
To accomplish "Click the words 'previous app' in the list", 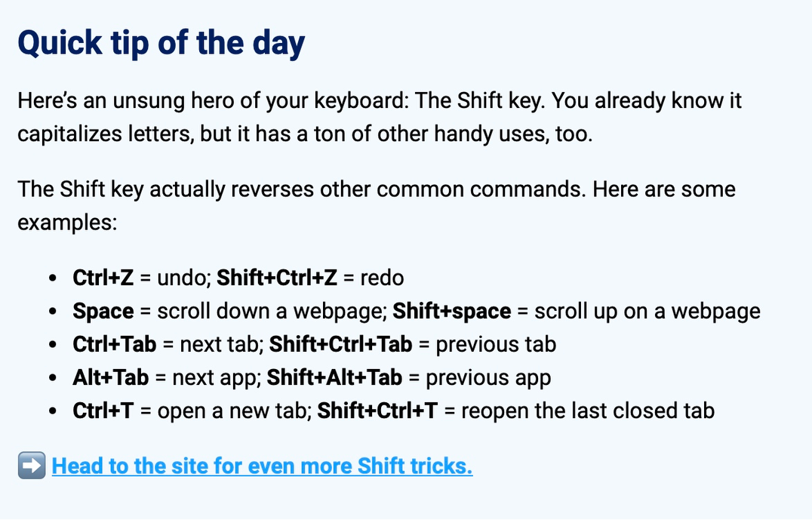I will point(488,378).
